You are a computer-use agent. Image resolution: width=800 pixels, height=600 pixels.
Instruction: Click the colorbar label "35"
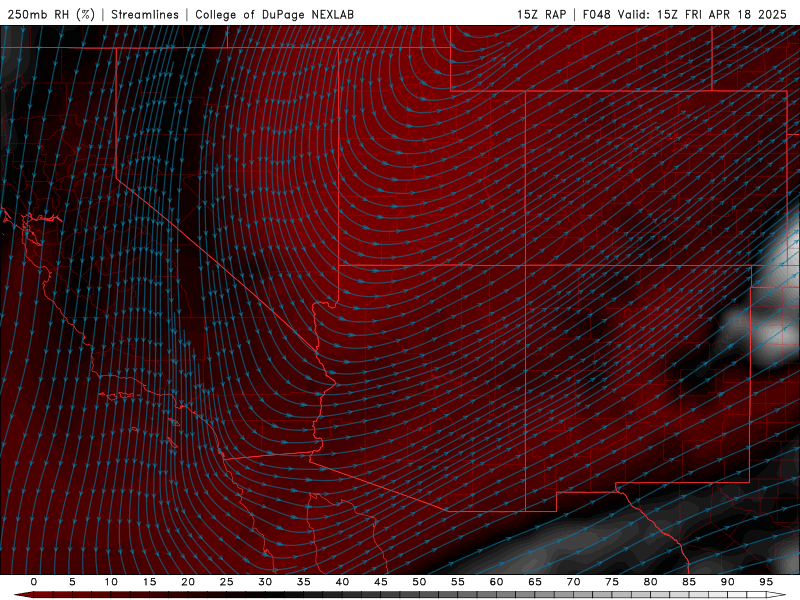pyautogui.click(x=304, y=582)
